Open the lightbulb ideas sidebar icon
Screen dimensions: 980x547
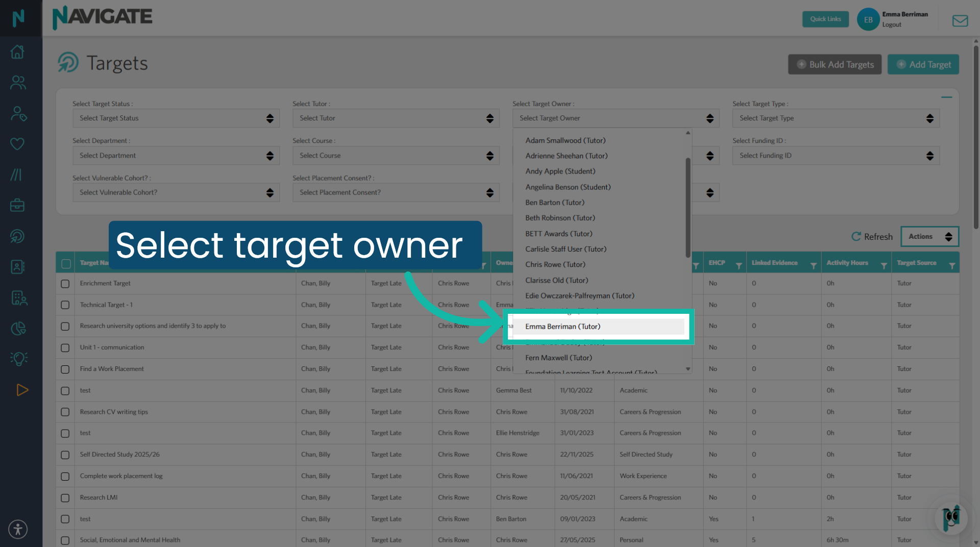pyautogui.click(x=19, y=359)
